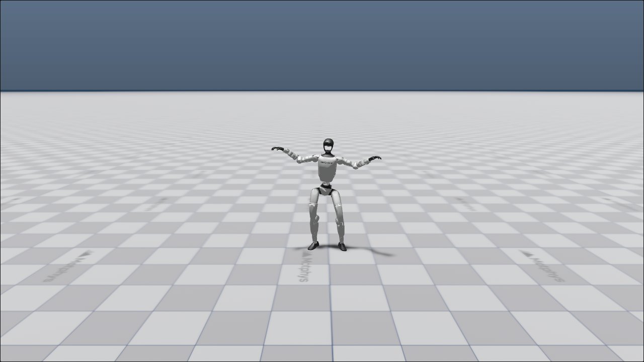
Task: Click the robot's white chest torso
Action: coord(327,168)
